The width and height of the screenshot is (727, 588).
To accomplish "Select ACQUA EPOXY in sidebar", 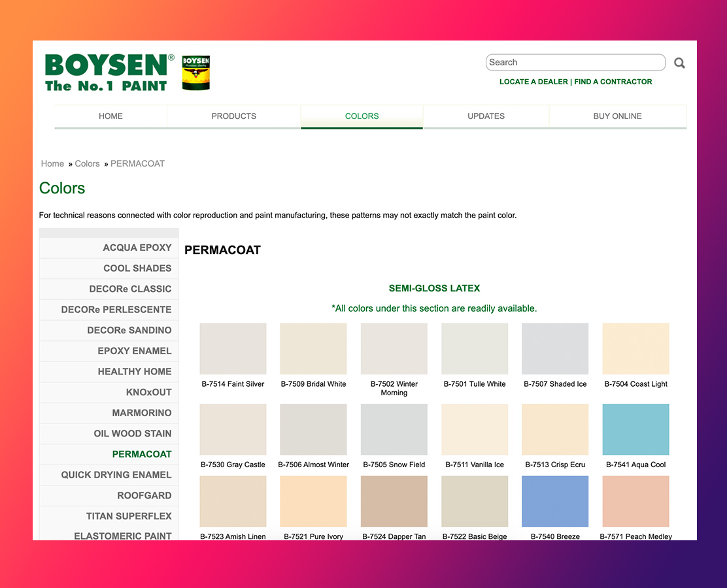I will pos(109,248).
